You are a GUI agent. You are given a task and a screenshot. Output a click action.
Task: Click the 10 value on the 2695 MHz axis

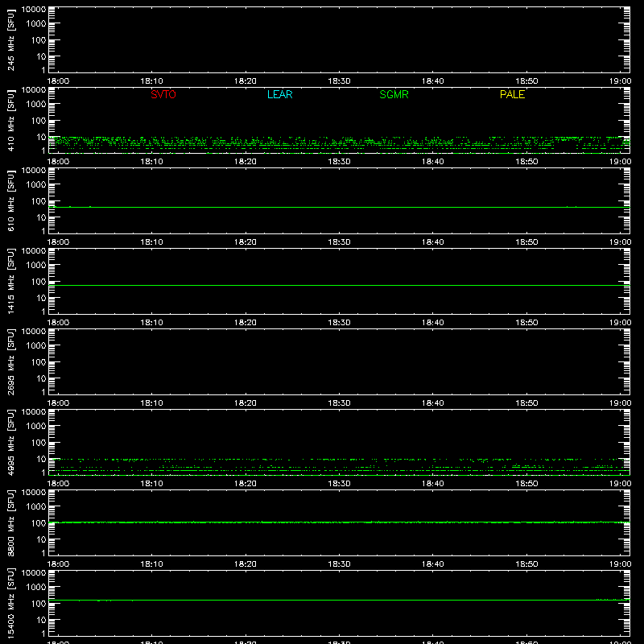tap(42, 378)
